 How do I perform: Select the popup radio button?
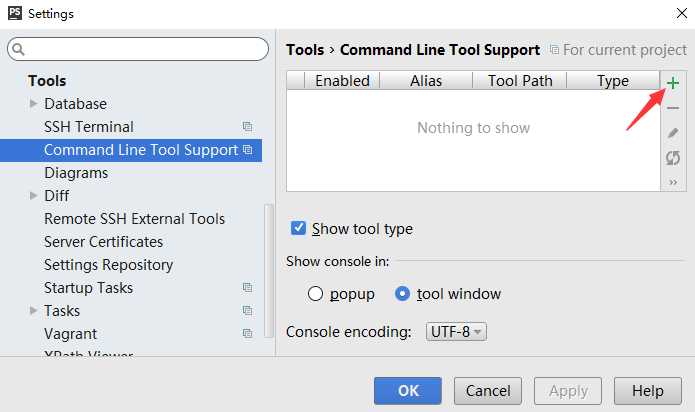(x=315, y=293)
